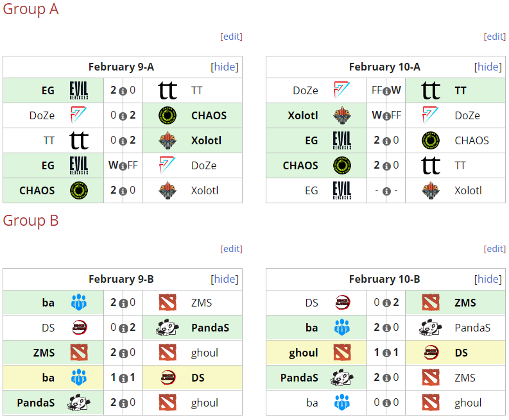Click the Xolotl logo in TT vs Xolotl row

tap(168, 140)
